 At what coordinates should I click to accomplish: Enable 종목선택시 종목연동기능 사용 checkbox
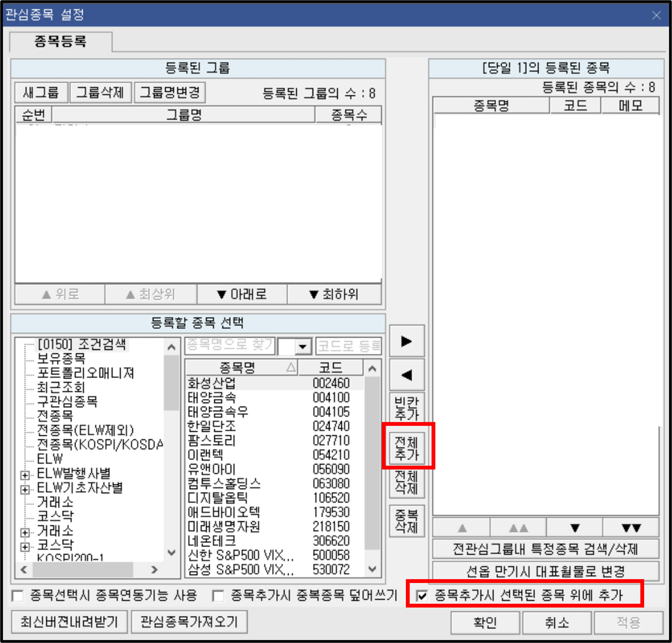[18, 596]
